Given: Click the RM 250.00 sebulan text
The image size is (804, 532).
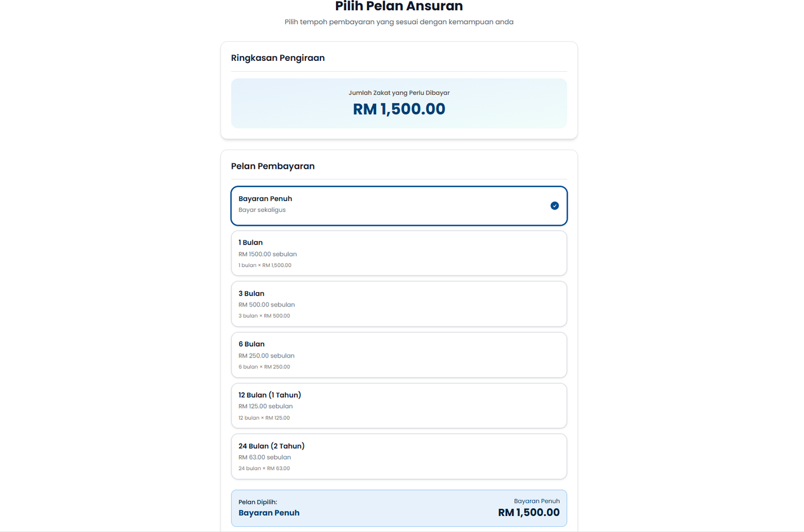Looking at the screenshot, I should click(x=266, y=356).
